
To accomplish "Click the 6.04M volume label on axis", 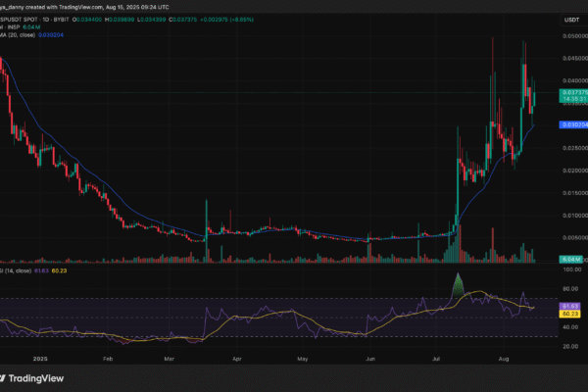I will tap(570, 259).
